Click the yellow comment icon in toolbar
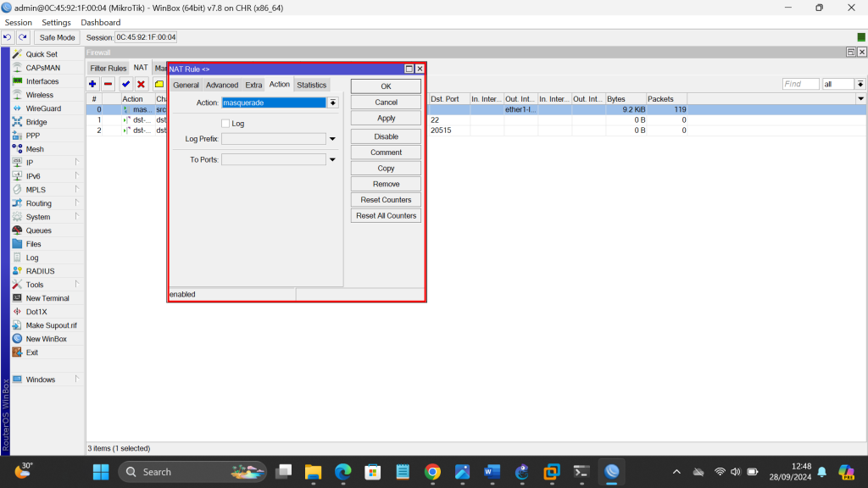This screenshot has width=868, height=488. (x=159, y=84)
